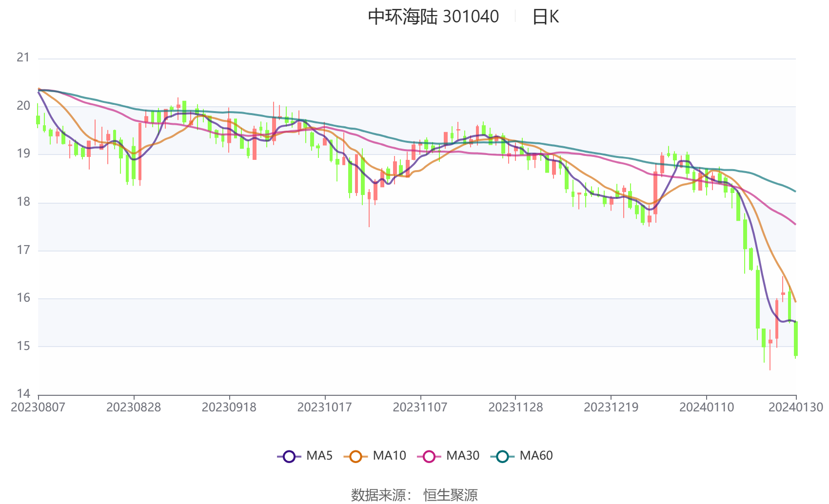Hide the MA10 series via its label

pos(389,456)
